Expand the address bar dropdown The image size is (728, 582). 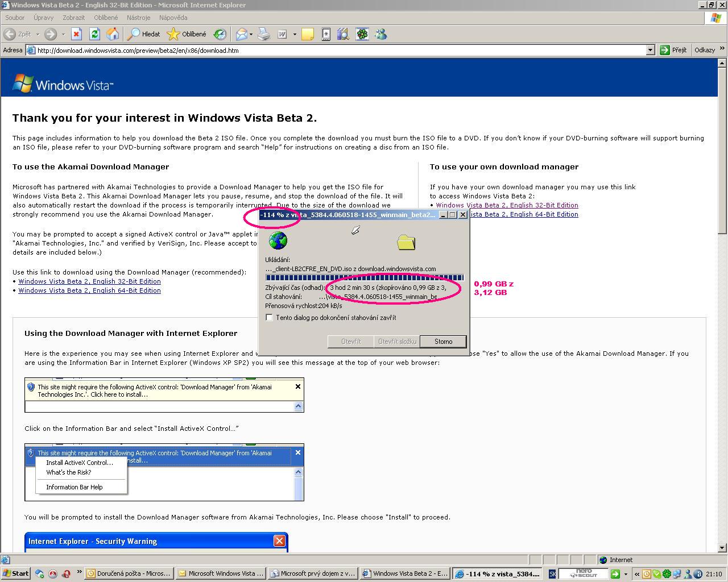click(x=650, y=50)
